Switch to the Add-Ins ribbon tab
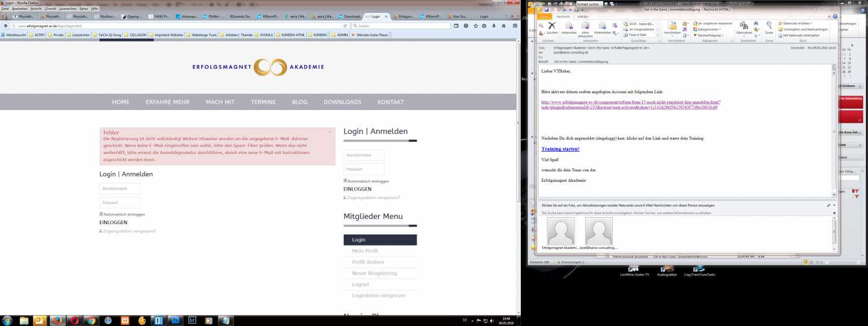Image resolution: width=868 pixels, height=326 pixels. 583,16
